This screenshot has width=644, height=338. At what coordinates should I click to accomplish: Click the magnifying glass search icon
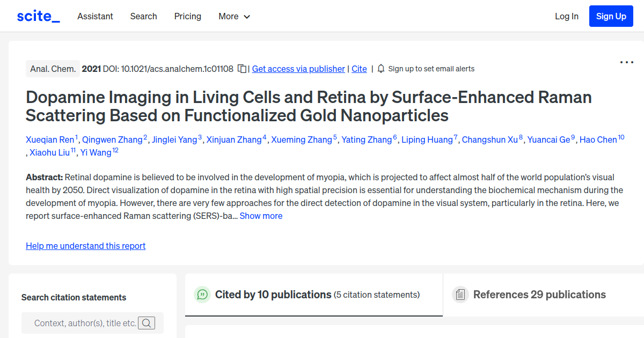[x=147, y=322]
